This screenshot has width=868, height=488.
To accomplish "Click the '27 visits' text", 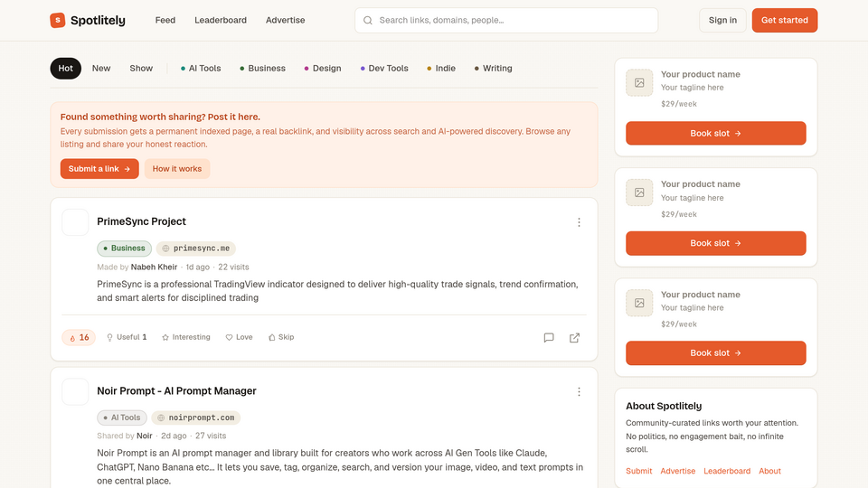I will [211, 436].
